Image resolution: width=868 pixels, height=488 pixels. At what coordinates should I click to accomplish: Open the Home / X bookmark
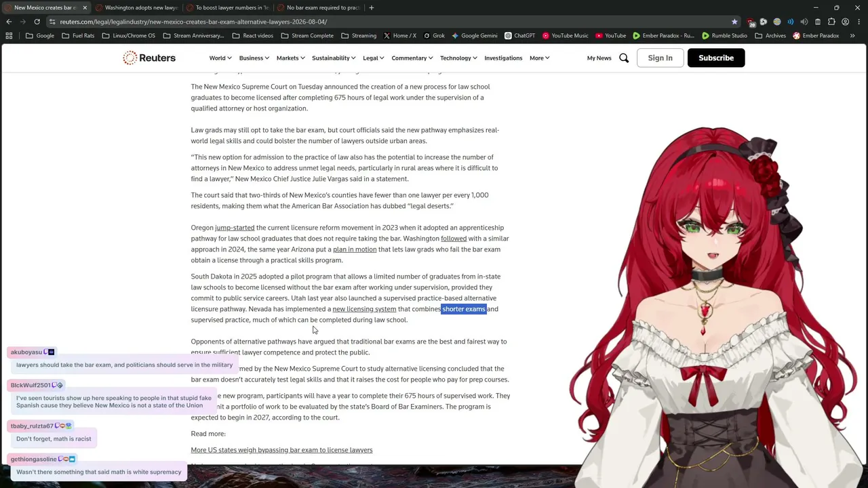click(x=400, y=36)
